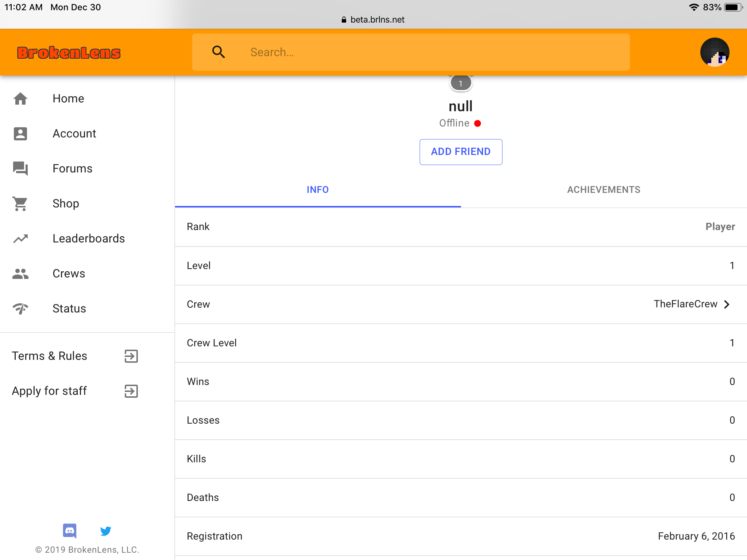The image size is (747, 560).
Task: Open the Account menu item
Action: click(x=87, y=133)
